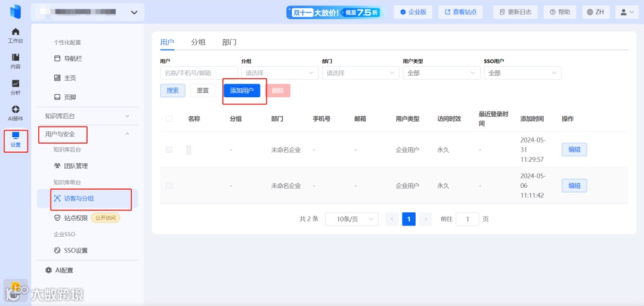Click the 公开访问 badge
The width and height of the screenshot is (644, 306).
point(105,218)
